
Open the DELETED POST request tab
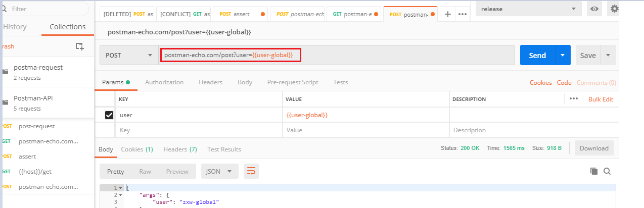[127, 14]
